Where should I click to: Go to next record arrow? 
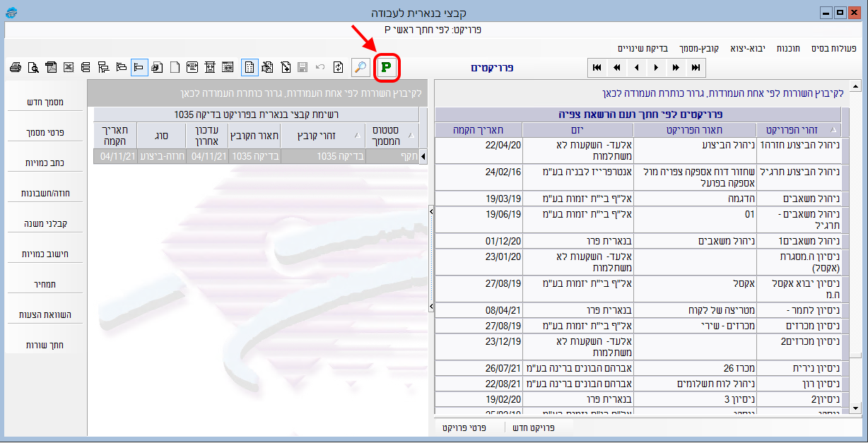click(657, 68)
